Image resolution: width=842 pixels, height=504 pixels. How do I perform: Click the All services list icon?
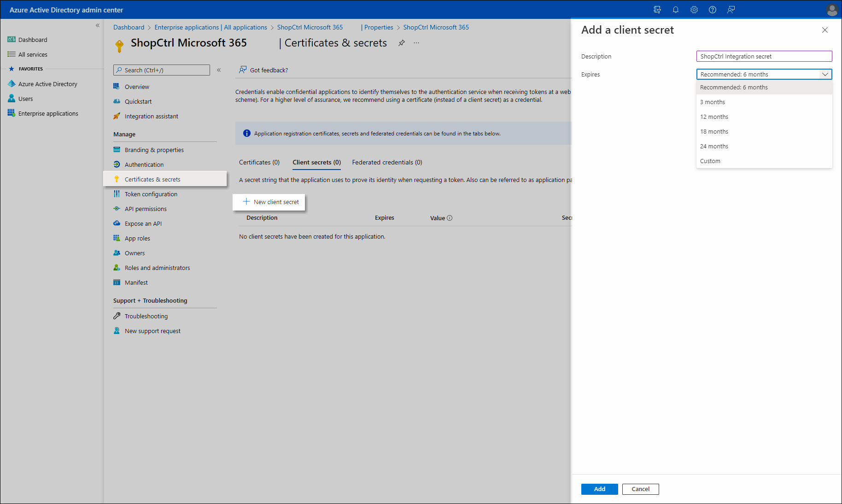coord(12,54)
